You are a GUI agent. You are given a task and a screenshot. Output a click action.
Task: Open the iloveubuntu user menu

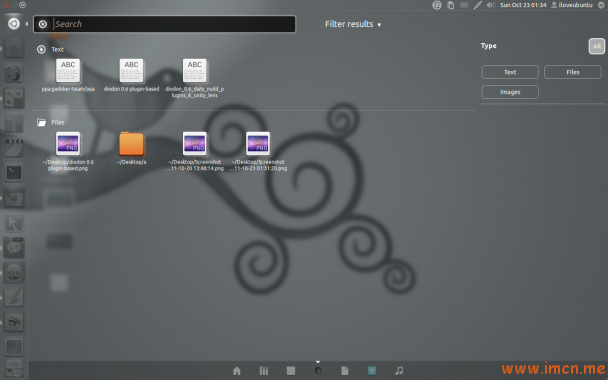coord(572,5)
